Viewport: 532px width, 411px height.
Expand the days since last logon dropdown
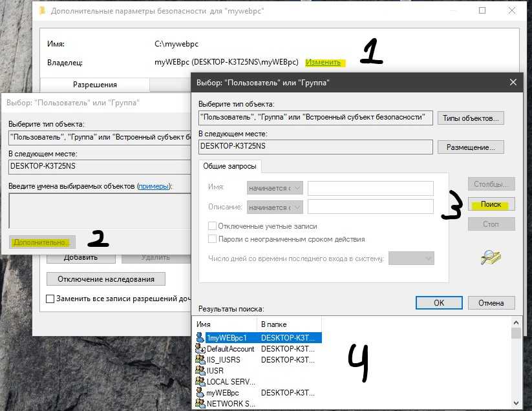pyautogui.click(x=411, y=258)
